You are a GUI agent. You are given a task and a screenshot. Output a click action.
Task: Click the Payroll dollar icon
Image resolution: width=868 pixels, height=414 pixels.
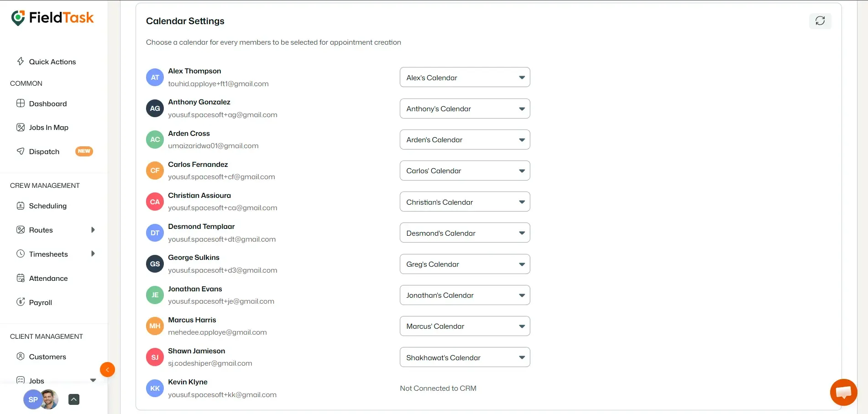(21, 302)
